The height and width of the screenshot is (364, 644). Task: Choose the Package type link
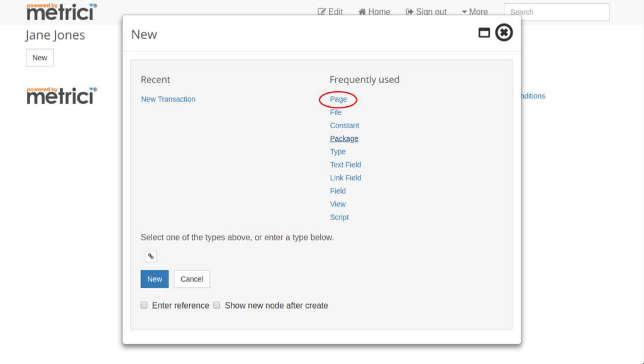[x=344, y=138]
